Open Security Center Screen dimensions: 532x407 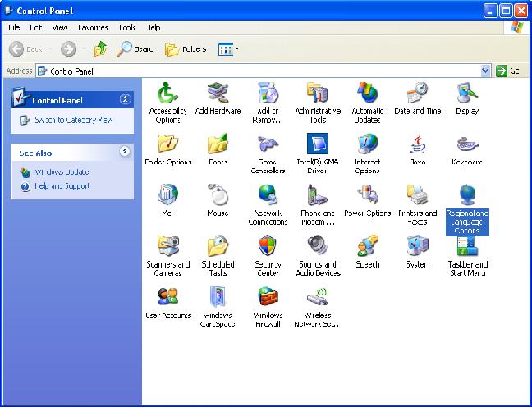pyautogui.click(x=268, y=256)
